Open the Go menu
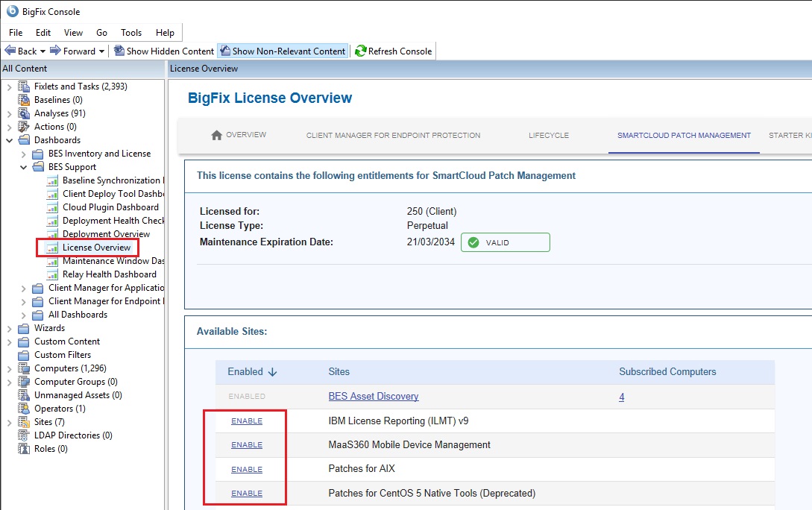The image size is (812, 510). click(x=101, y=33)
